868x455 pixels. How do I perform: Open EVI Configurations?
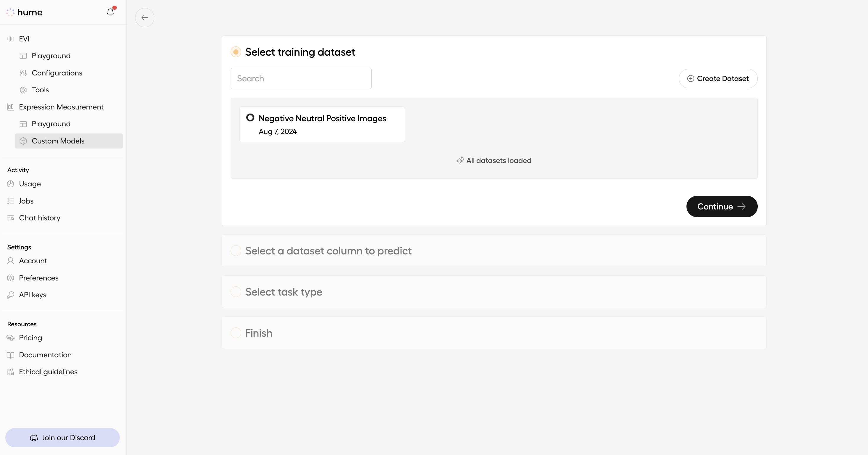57,72
